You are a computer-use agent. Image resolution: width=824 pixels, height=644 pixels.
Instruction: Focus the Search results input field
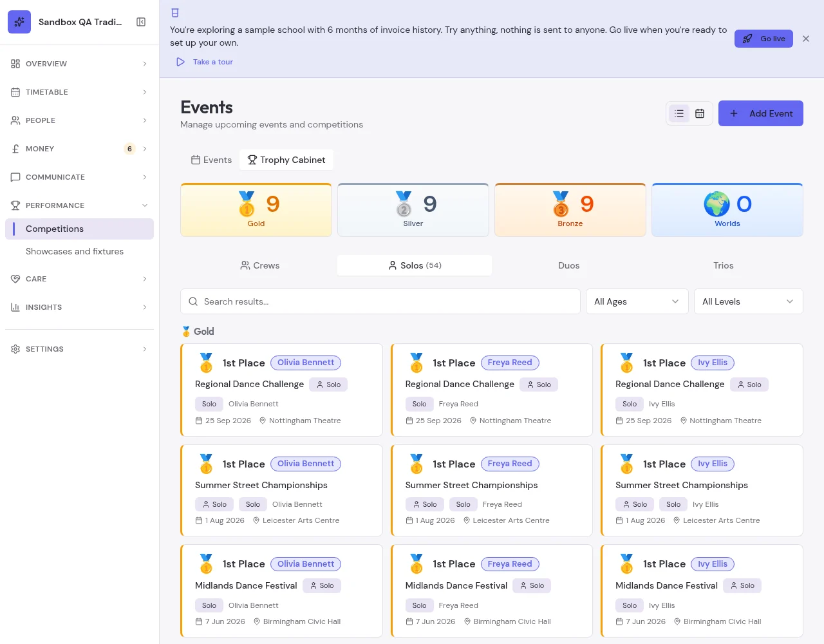click(x=380, y=301)
